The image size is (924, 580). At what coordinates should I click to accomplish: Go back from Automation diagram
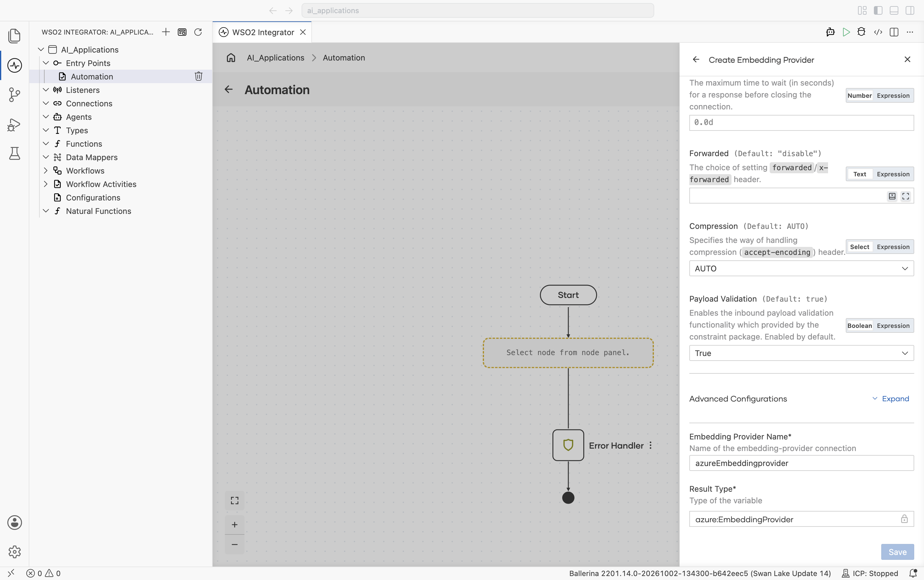point(229,89)
